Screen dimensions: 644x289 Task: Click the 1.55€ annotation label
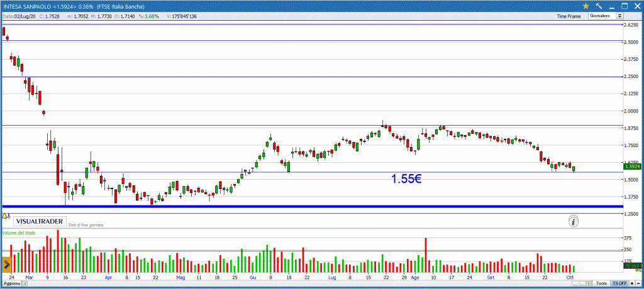tap(406, 178)
